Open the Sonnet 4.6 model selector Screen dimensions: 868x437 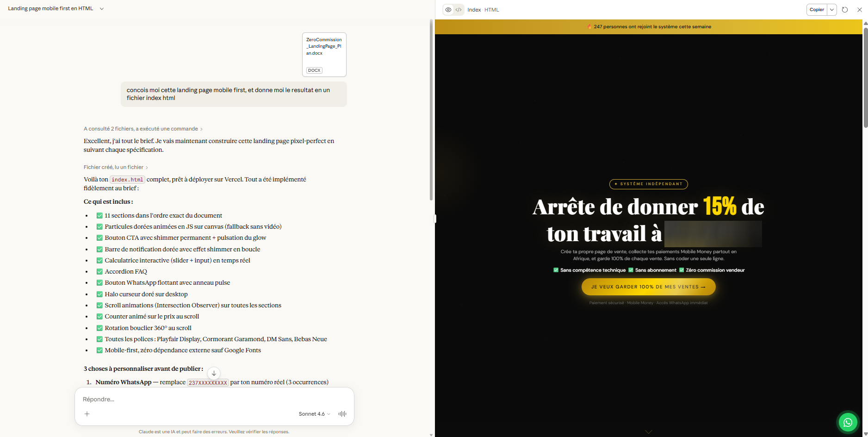tap(314, 414)
